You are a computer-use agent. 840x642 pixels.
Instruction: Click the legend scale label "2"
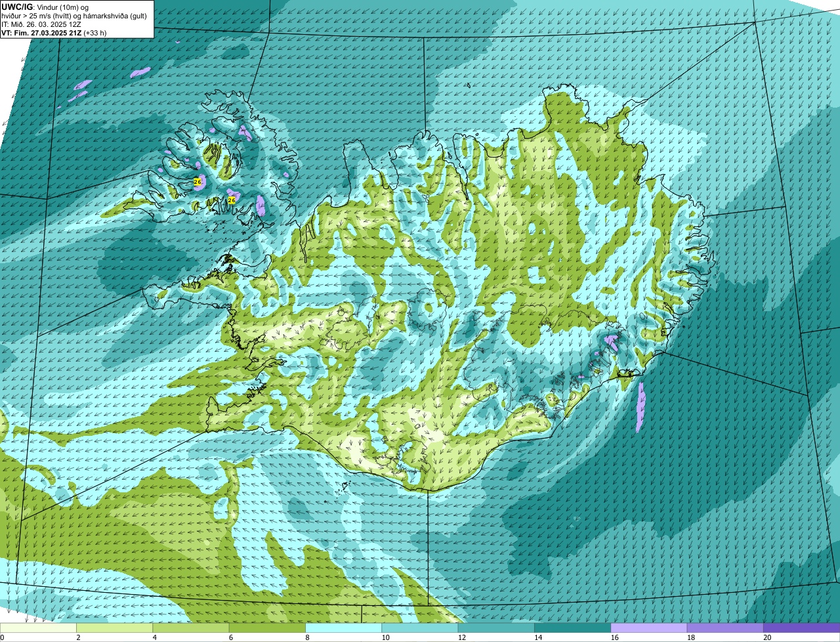click(x=78, y=637)
